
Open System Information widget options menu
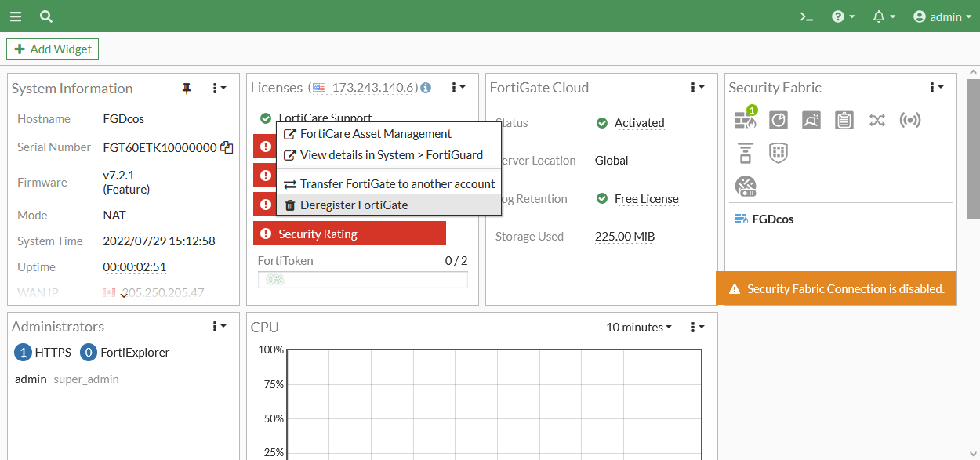point(219,89)
